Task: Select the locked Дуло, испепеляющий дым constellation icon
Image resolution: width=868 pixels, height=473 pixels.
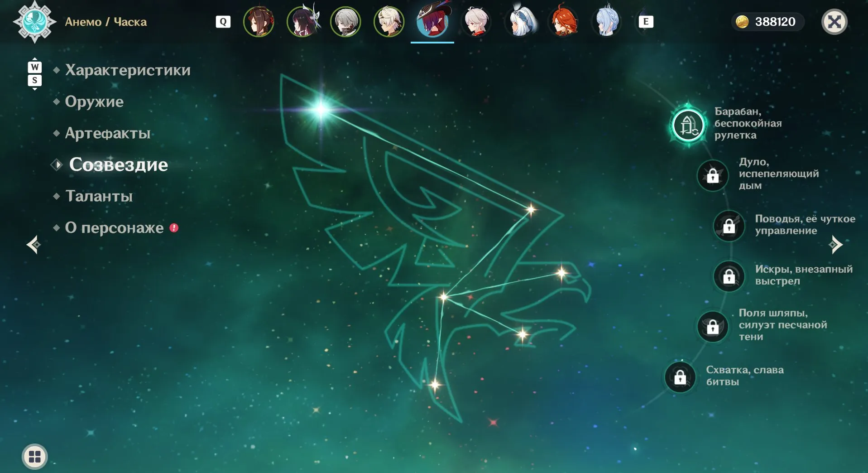Action: coord(713,175)
